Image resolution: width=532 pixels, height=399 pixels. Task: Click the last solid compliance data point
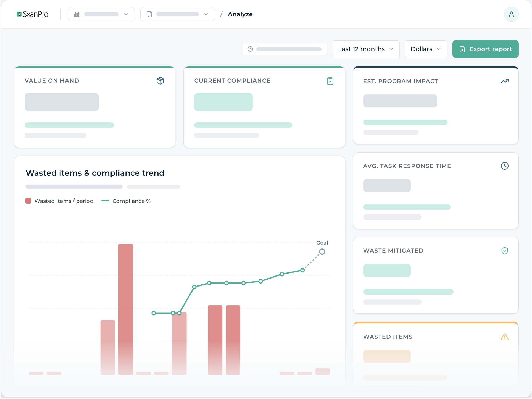pyautogui.click(x=302, y=270)
